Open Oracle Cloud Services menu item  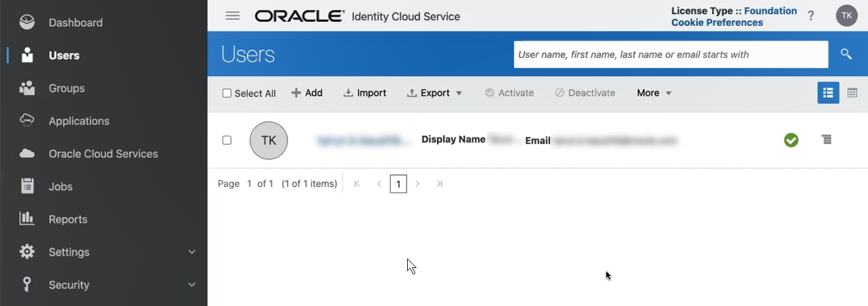pyautogui.click(x=104, y=154)
